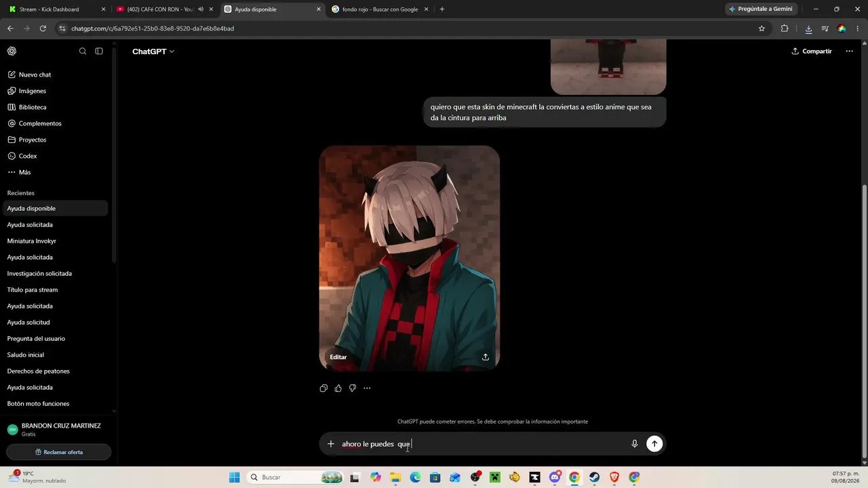The width and height of the screenshot is (868, 488).
Task: Collapse the sidebar with the panel icon
Action: click(x=99, y=52)
